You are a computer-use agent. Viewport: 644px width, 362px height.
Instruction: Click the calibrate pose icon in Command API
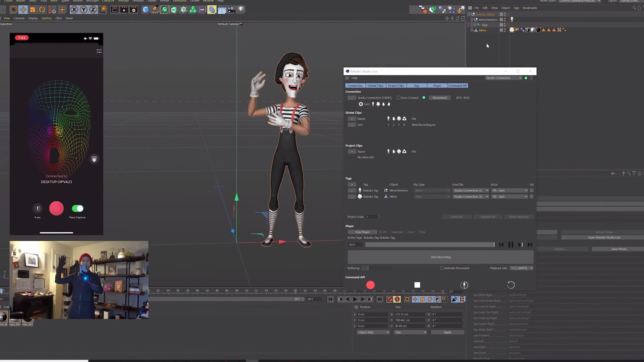pos(464,285)
